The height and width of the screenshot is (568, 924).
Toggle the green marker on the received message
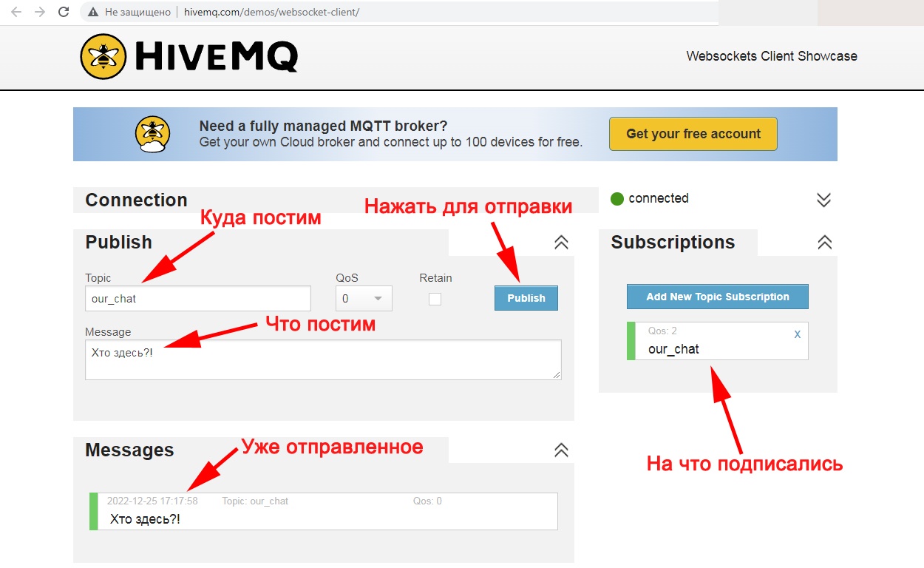[94, 511]
